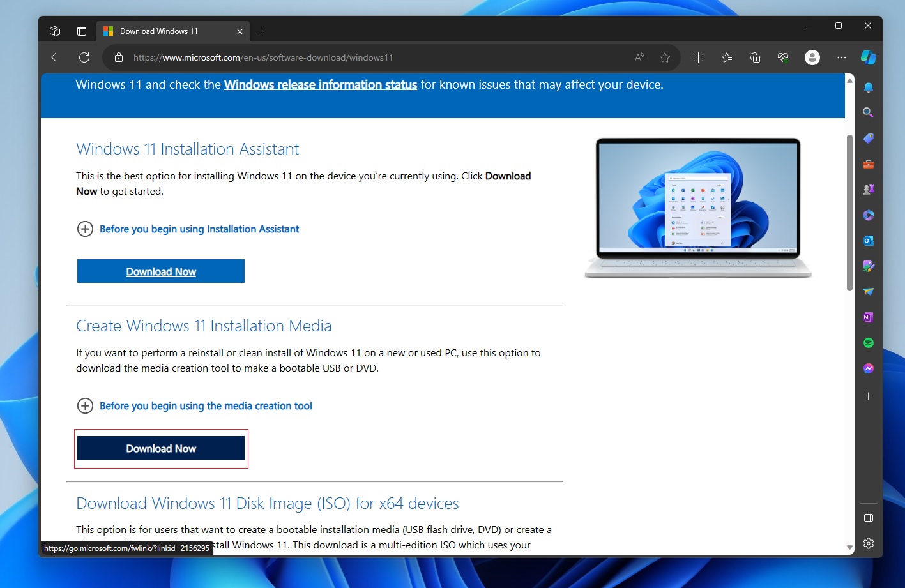Open the Windows release information status link

[x=320, y=84]
